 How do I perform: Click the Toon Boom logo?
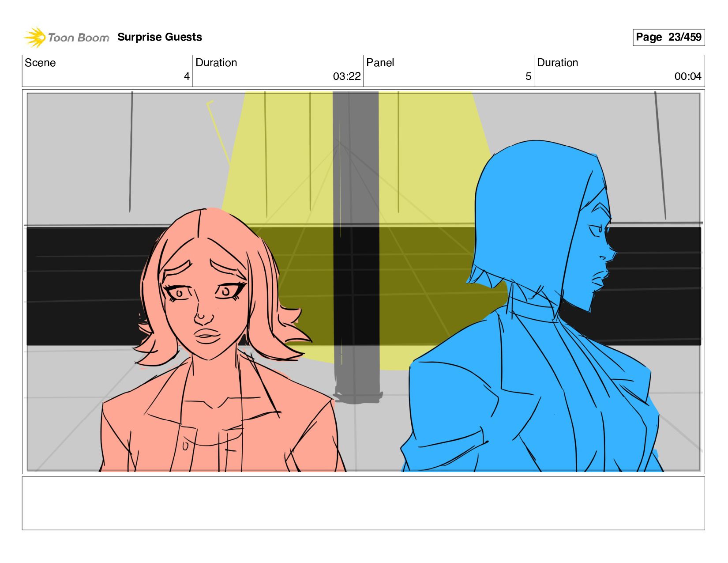pos(66,38)
